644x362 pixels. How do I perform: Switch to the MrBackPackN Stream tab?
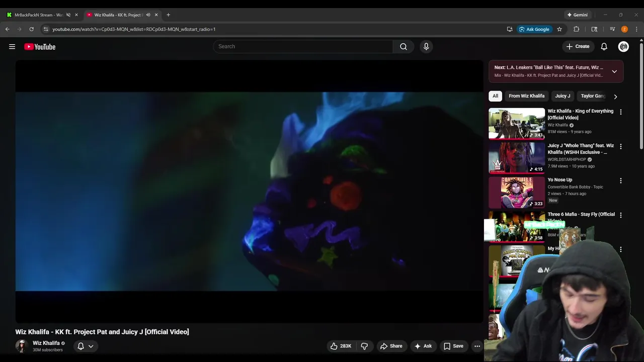(38, 15)
